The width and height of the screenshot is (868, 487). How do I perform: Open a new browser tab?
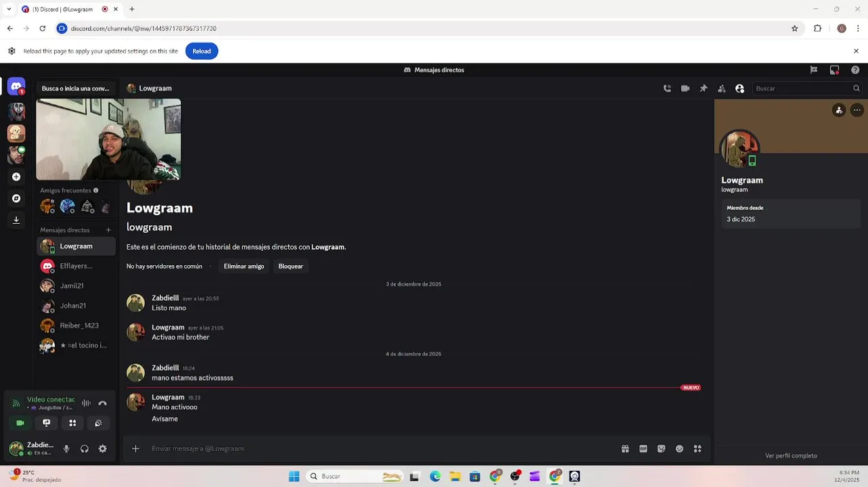pyautogui.click(x=132, y=9)
